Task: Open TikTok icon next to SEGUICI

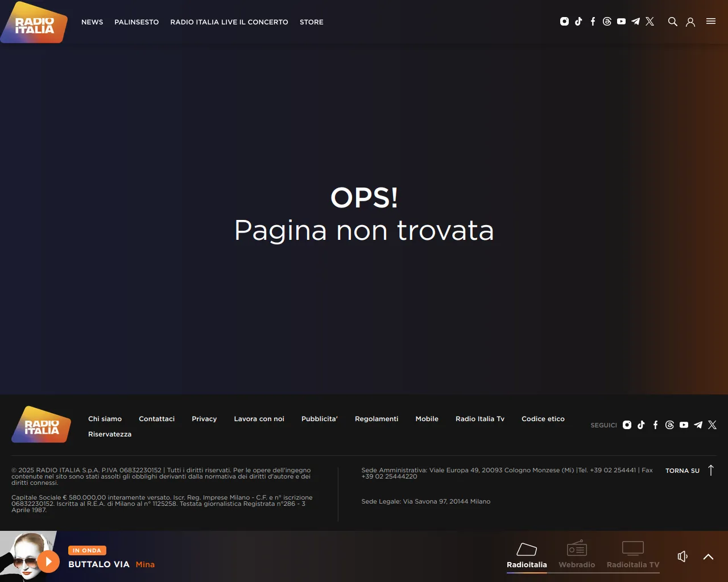Action: coord(641,425)
